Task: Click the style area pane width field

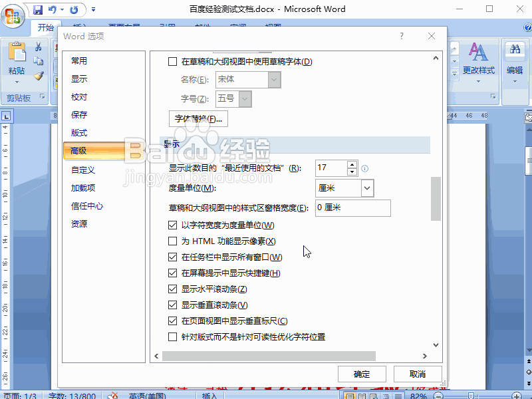Action: click(x=353, y=207)
